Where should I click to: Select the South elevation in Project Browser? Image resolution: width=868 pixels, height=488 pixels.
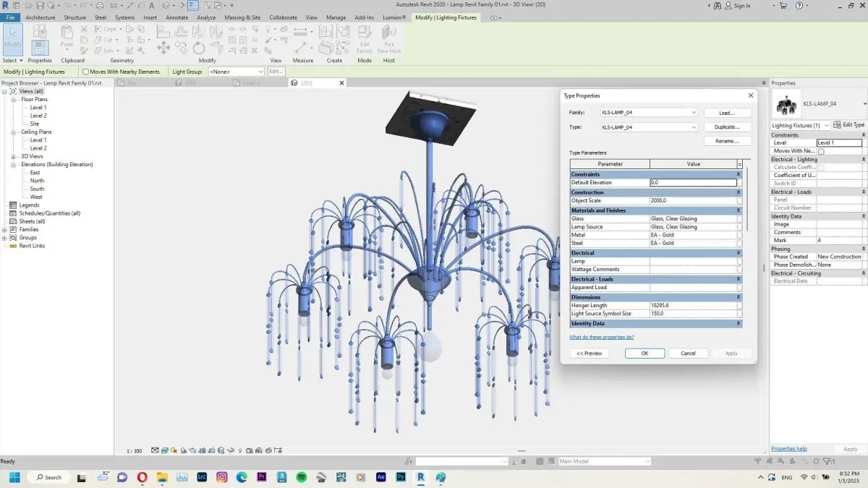tap(37, 189)
